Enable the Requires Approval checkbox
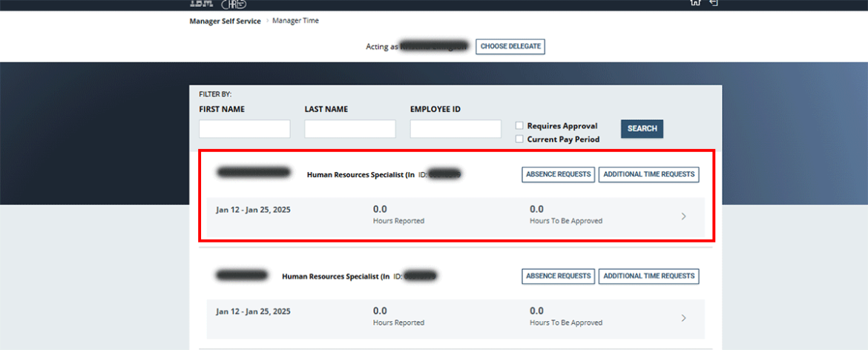Screen dimensions: 868x350 click(520, 126)
